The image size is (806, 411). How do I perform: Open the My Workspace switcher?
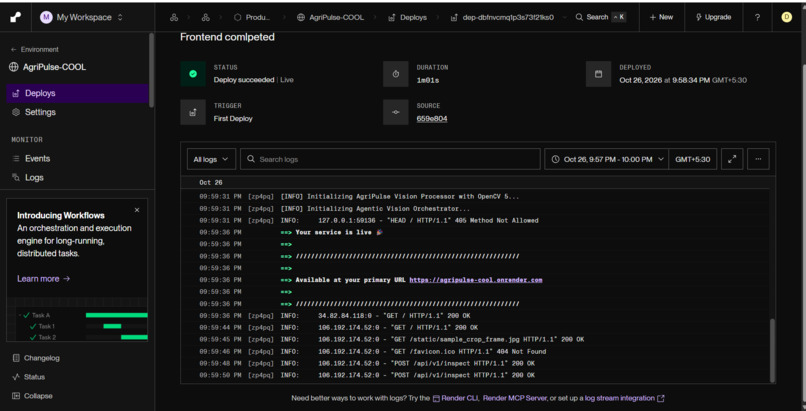point(82,17)
